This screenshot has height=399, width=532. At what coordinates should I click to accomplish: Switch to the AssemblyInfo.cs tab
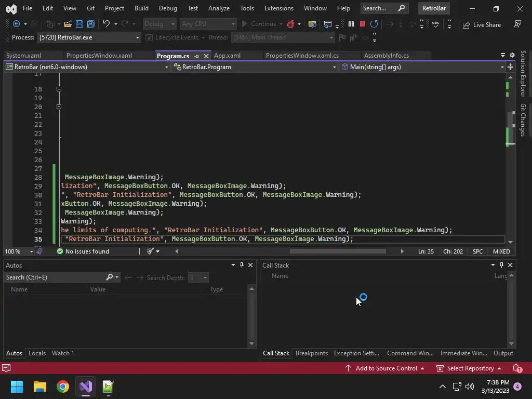386,56
